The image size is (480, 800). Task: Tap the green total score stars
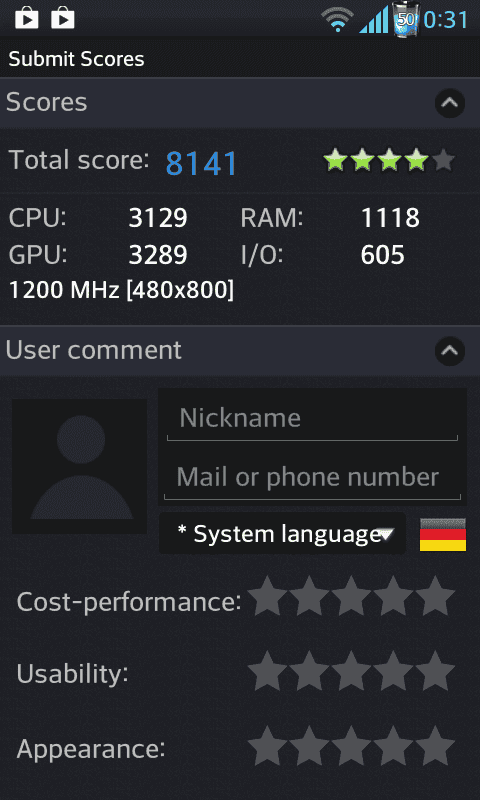click(389, 160)
